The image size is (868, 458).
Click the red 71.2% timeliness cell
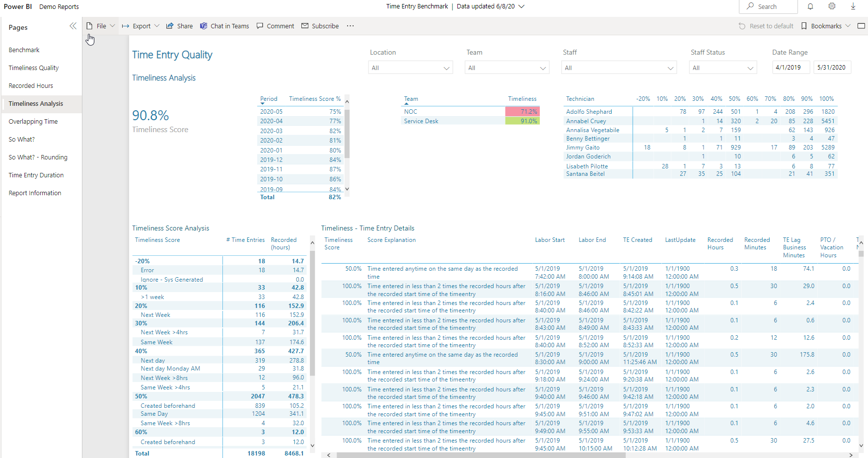[x=522, y=112]
